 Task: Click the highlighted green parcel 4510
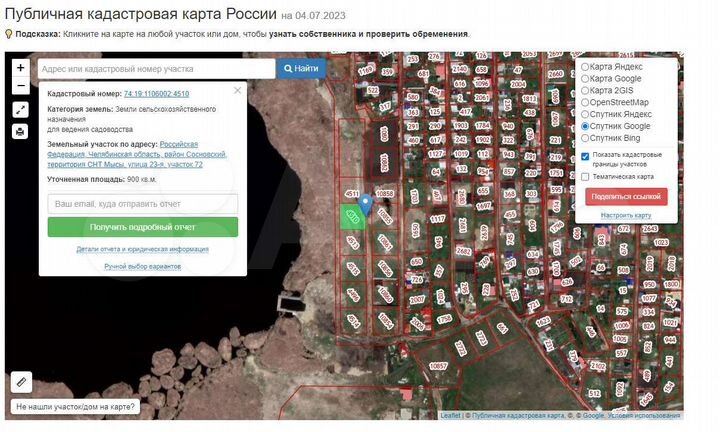point(353,217)
